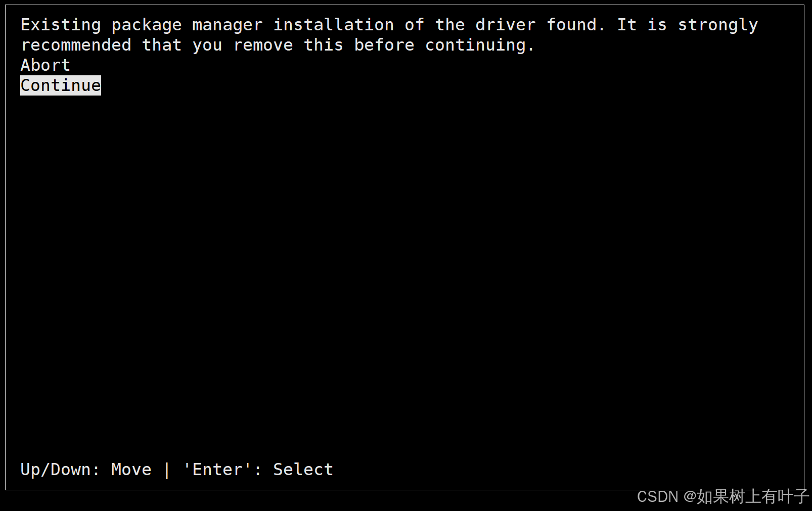Viewport: 812px width, 511px height.
Task: Select the Abort option
Action: coord(46,65)
